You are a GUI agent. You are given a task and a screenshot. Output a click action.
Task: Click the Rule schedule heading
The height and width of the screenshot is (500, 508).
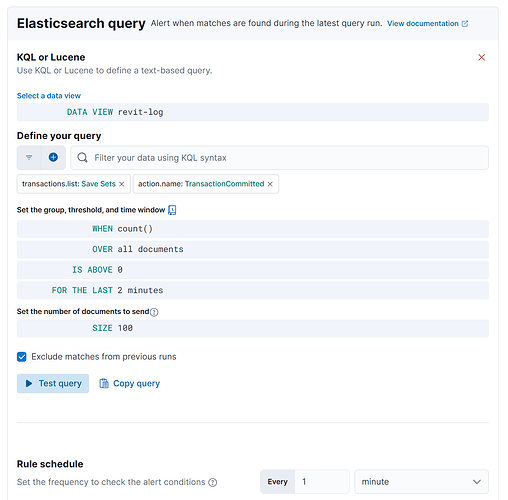[x=50, y=464]
